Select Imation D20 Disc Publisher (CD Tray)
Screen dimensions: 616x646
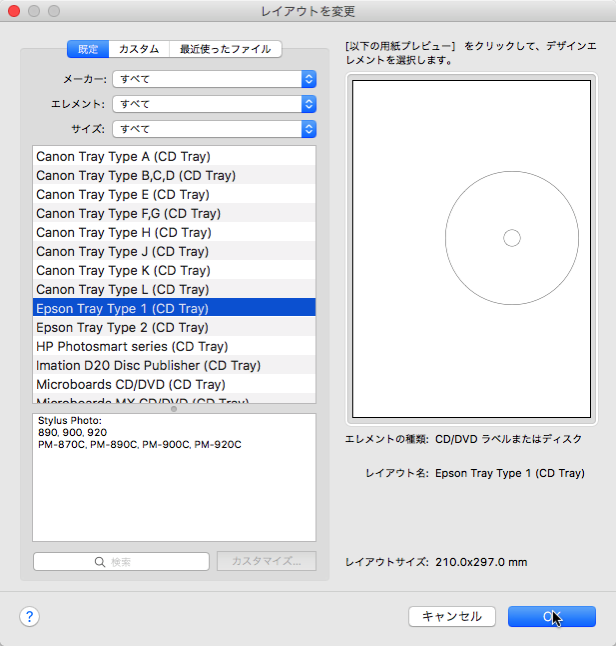[x=174, y=365]
